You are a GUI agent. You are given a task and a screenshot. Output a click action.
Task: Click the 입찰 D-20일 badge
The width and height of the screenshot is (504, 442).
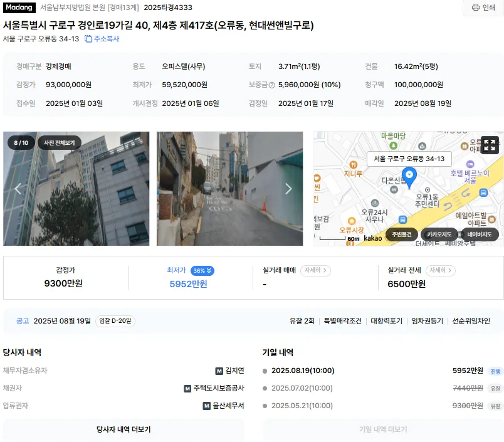pyautogui.click(x=115, y=321)
